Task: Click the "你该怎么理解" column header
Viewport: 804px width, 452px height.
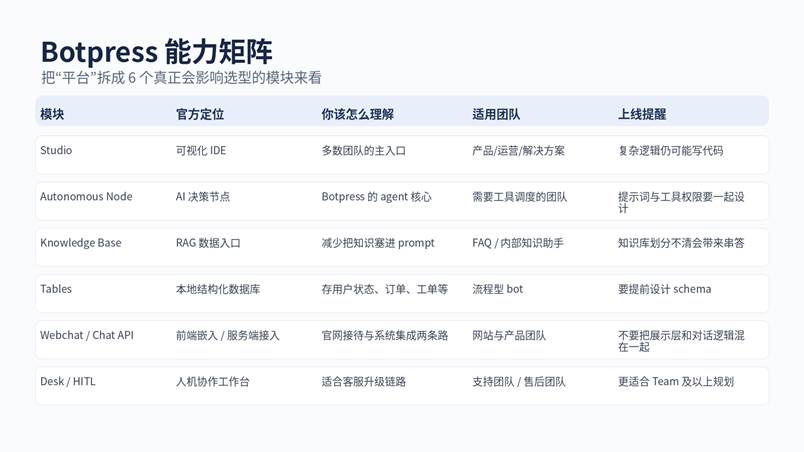Action: pos(357,114)
